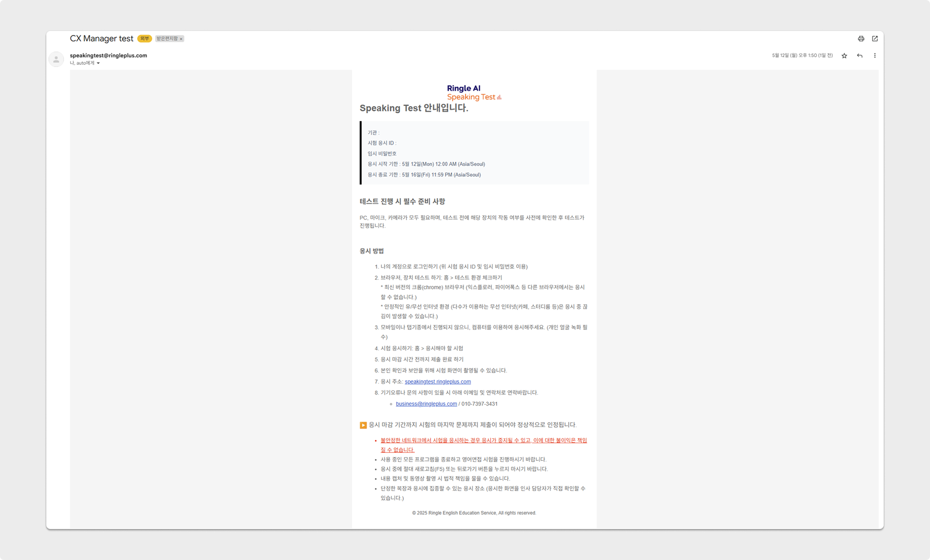Click the 받은편지함 label chip
This screenshot has height=560, width=930.
167,39
